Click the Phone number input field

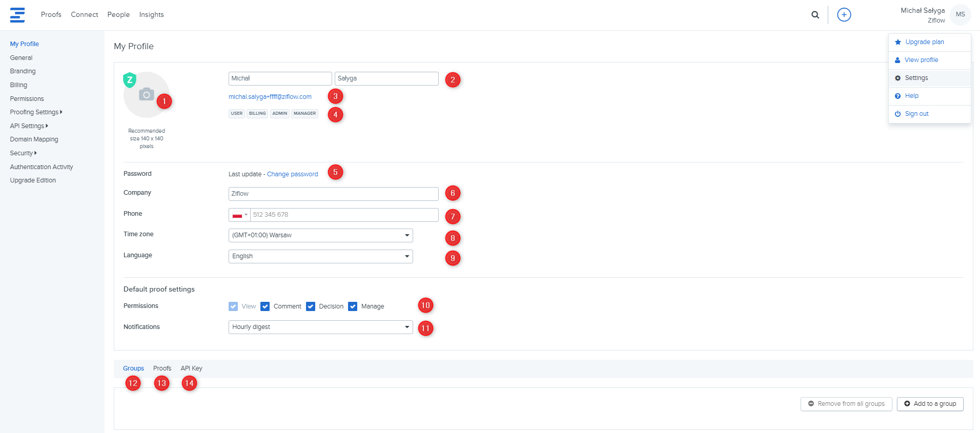point(344,215)
